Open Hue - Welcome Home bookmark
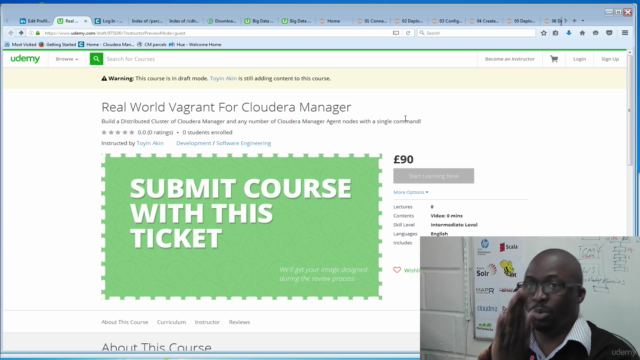The width and height of the screenshot is (640, 360). 195,44
